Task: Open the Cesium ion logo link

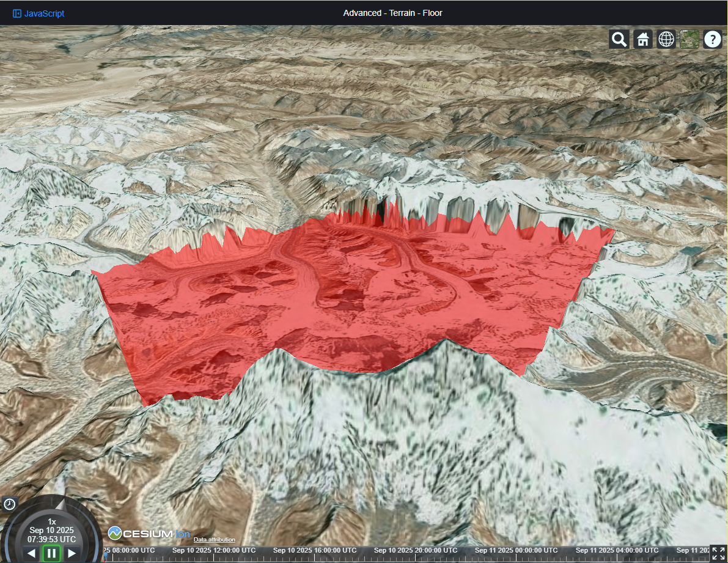Action: coord(149,534)
